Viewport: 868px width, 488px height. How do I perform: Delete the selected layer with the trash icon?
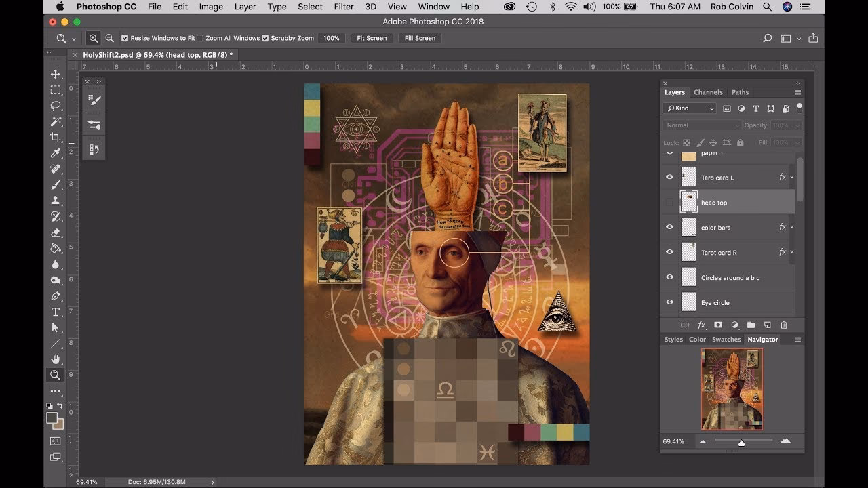pyautogui.click(x=784, y=325)
